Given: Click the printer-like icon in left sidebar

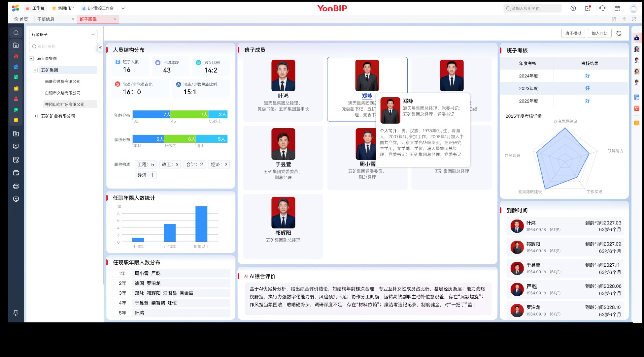Looking at the screenshot, I should click(x=16, y=186).
